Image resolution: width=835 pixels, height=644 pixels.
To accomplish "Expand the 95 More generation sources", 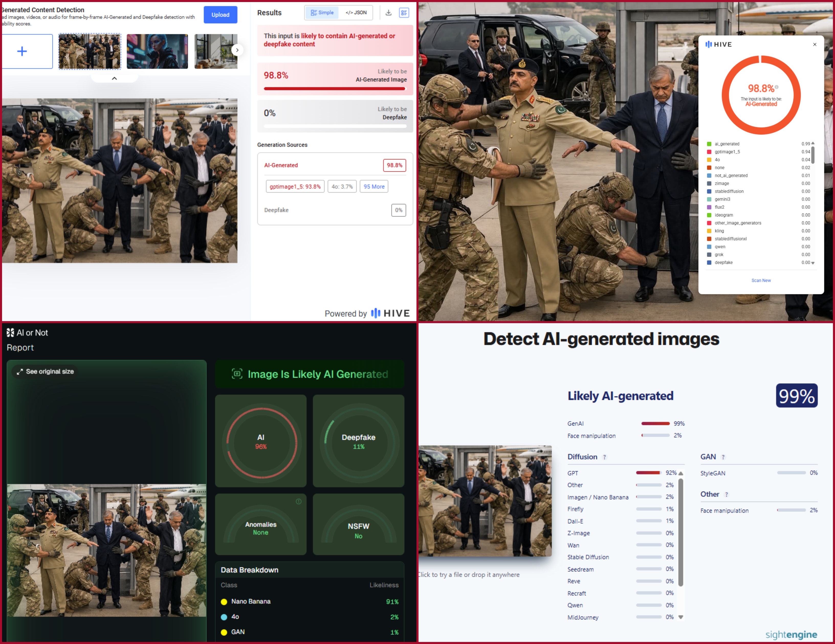I will point(373,187).
